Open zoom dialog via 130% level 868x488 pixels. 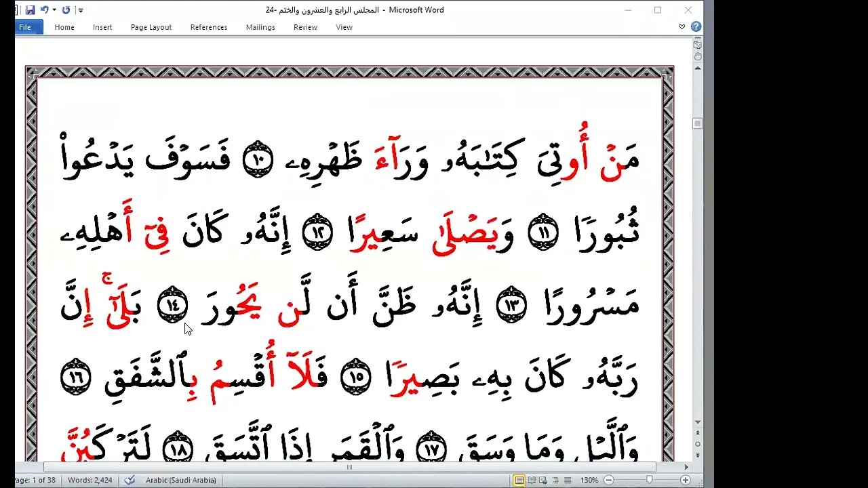[589, 481]
